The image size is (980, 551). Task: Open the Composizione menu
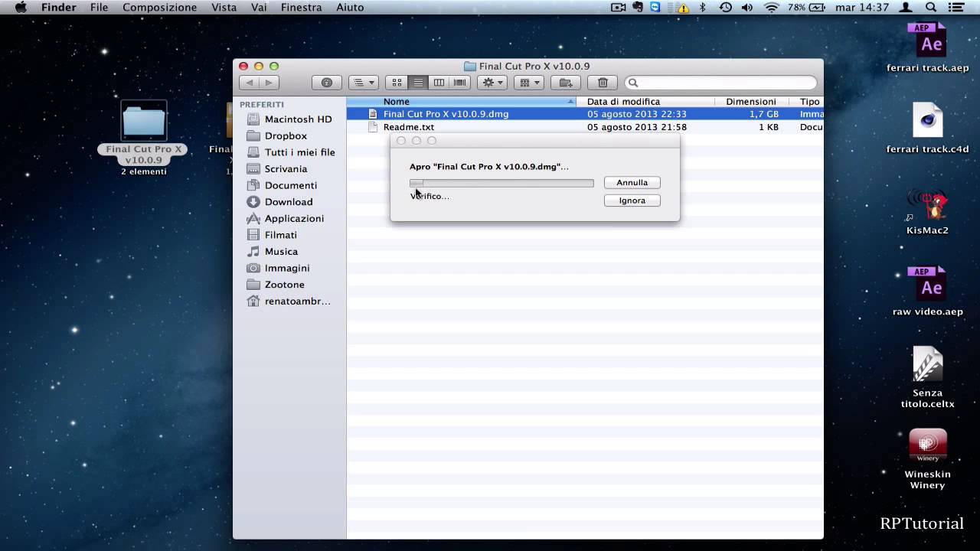(159, 8)
